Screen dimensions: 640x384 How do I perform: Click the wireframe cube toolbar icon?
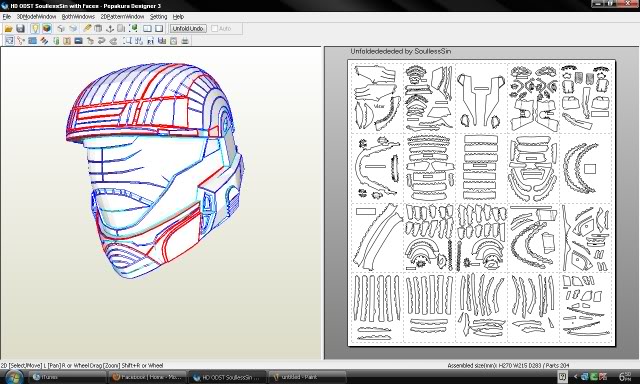click(x=61, y=29)
